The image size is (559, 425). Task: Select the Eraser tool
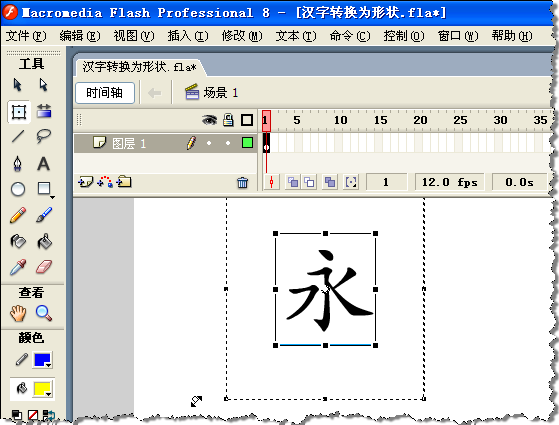44,267
